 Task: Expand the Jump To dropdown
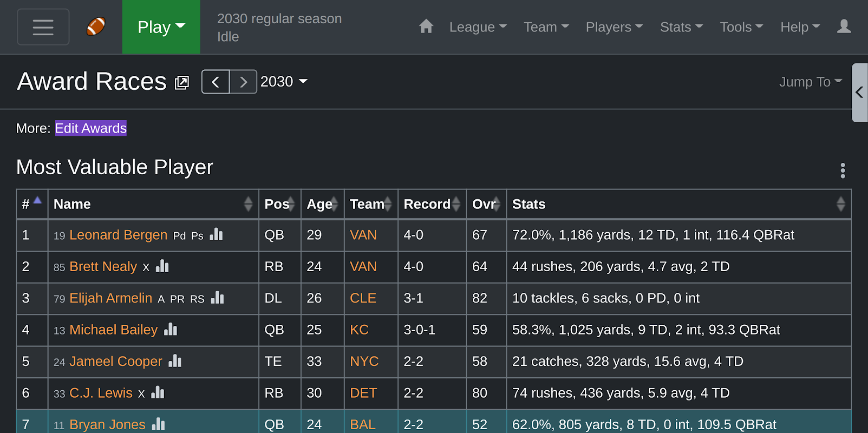coord(810,82)
